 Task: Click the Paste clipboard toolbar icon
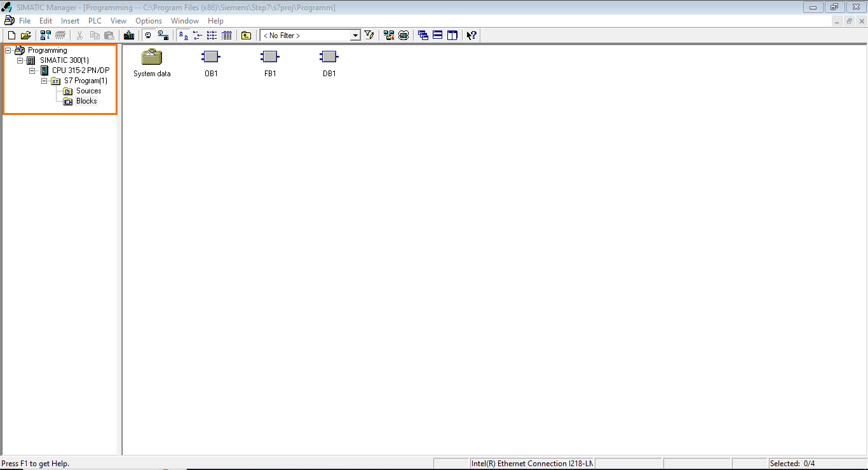point(109,36)
